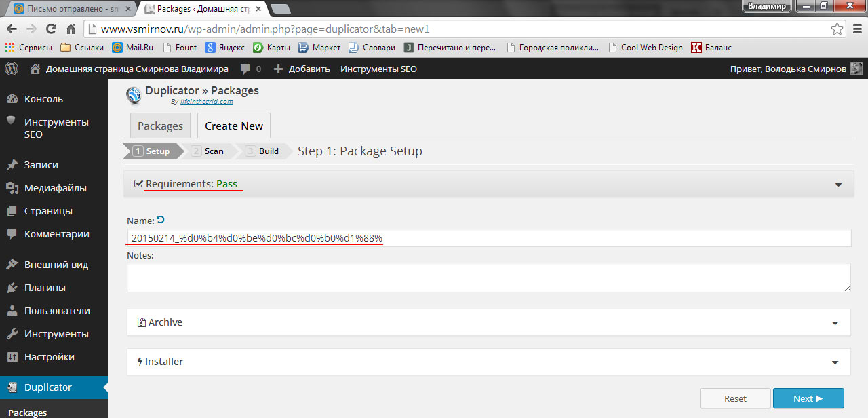868x418 pixels.
Task: Click the Reset button
Action: [735, 398]
